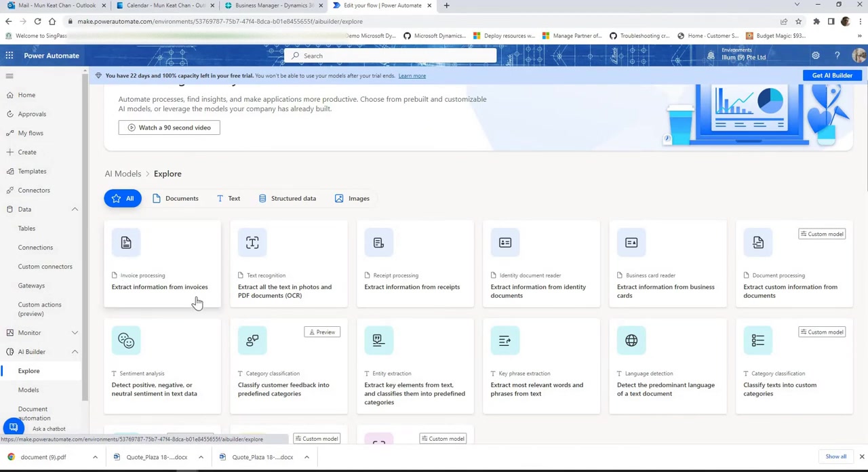Click the business card reader icon
868x472 pixels.
(631, 243)
